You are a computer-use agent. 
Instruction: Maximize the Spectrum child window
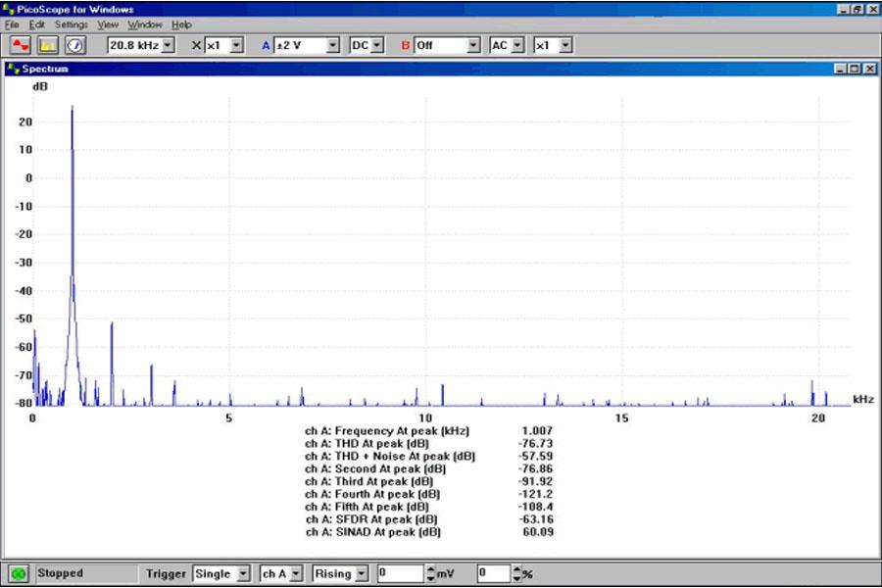click(x=854, y=70)
